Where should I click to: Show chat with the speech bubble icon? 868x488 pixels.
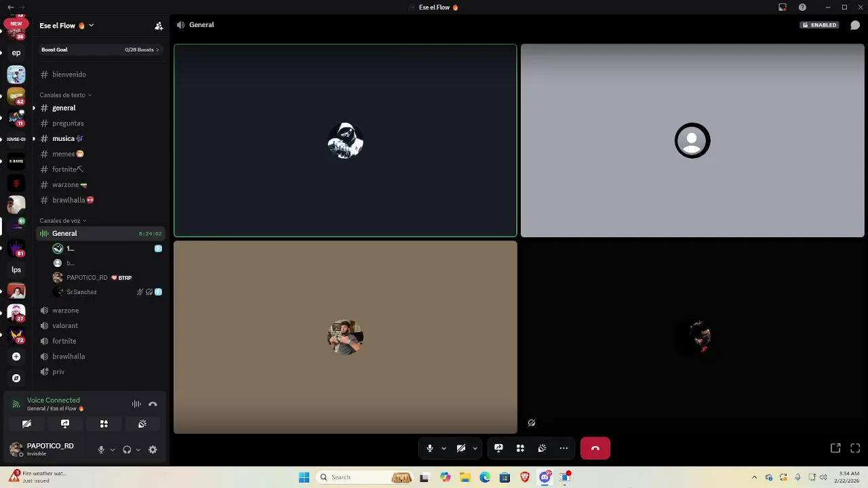click(855, 25)
